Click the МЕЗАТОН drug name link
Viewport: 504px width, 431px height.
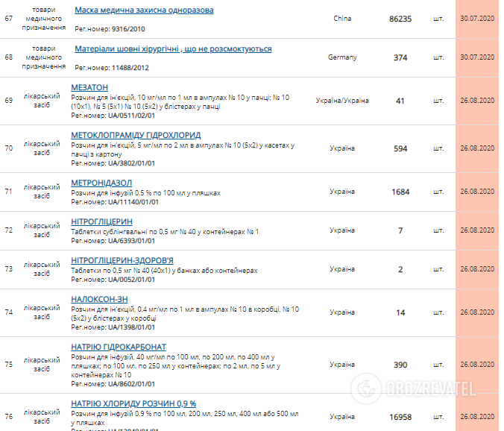(x=89, y=87)
